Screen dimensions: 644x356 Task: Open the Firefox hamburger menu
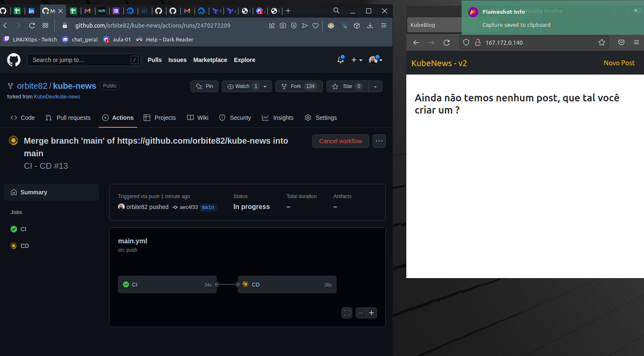[x=636, y=42]
